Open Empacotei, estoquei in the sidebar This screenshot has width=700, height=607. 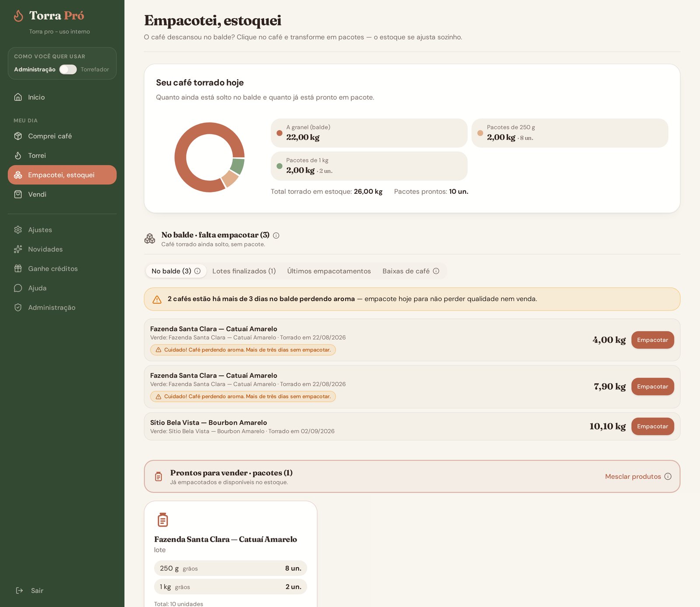(x=62, y=175)
